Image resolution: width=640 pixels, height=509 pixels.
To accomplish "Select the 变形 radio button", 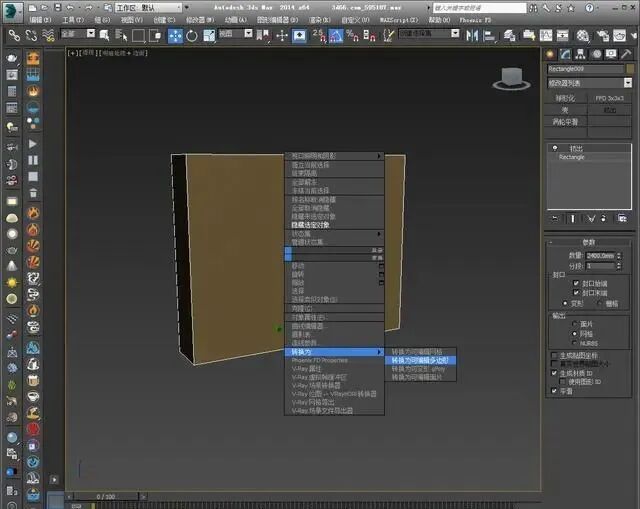I will 565,303.
